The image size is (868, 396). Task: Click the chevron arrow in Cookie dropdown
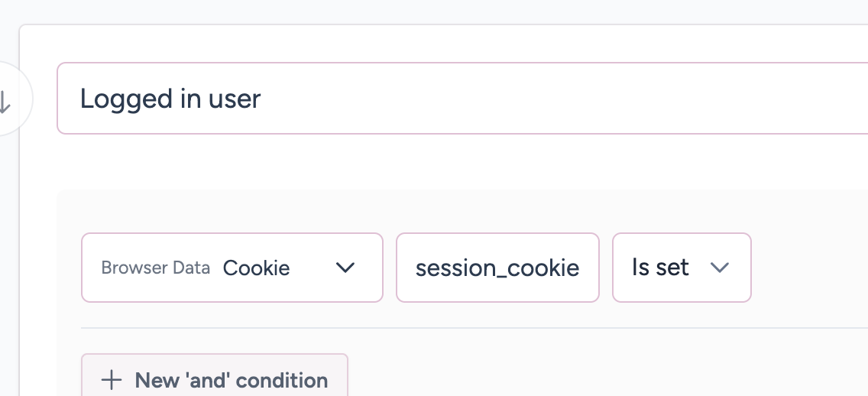tap(346, 268)
